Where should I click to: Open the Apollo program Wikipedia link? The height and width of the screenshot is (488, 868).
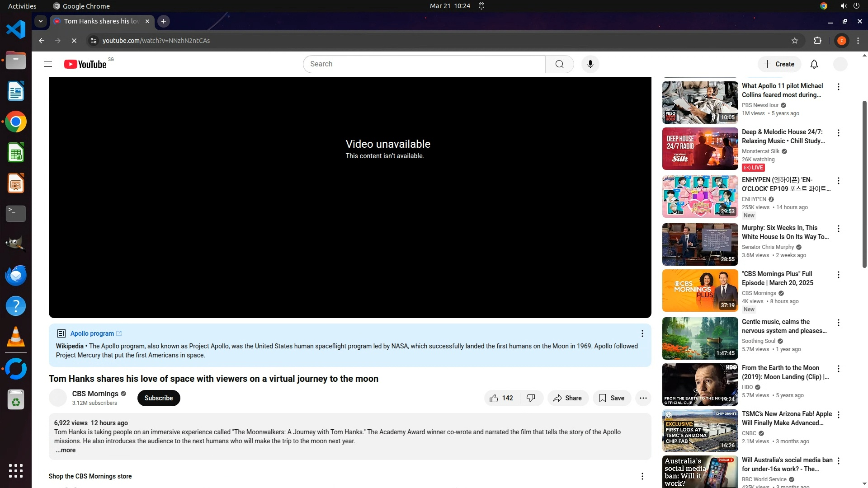92,333
